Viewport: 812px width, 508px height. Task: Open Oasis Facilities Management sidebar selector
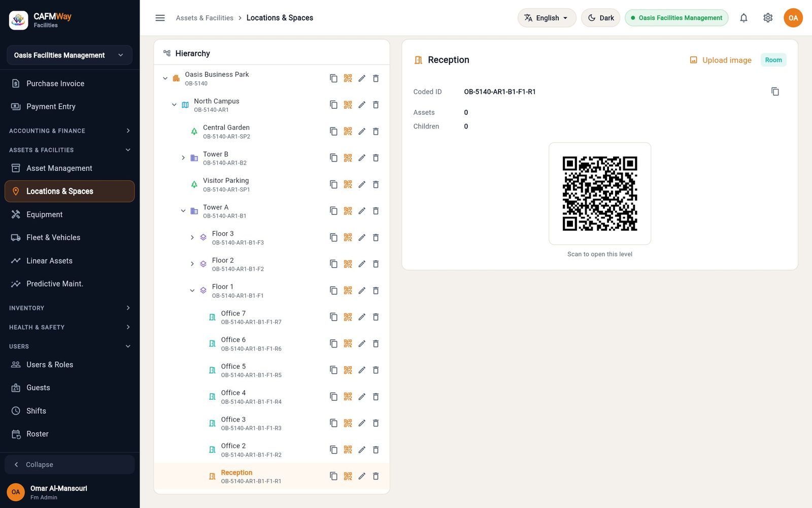[70, 55]
